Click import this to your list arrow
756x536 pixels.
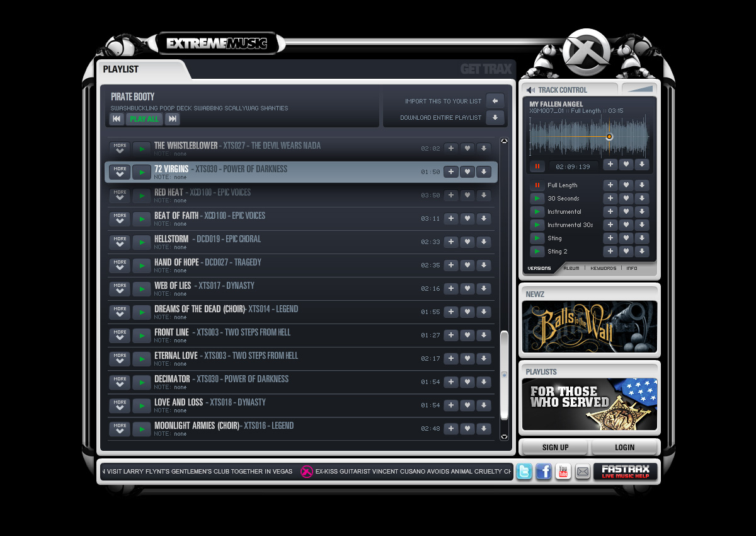[495, 101]
